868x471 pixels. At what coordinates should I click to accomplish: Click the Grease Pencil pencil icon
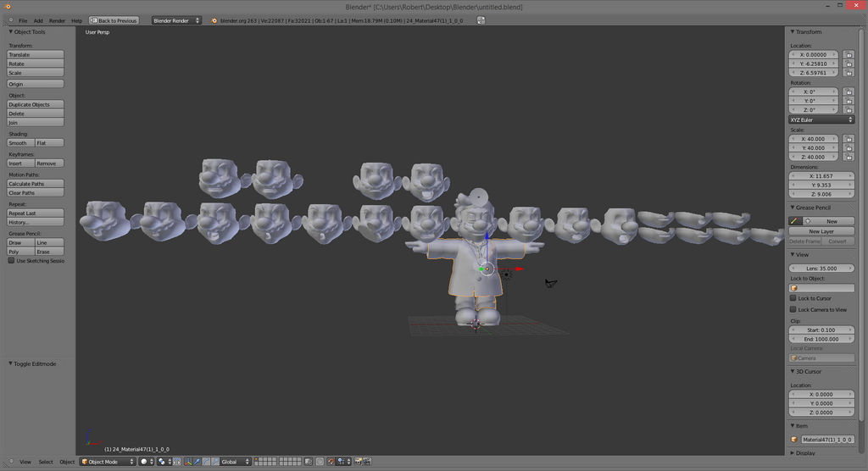tap(793, 221)
